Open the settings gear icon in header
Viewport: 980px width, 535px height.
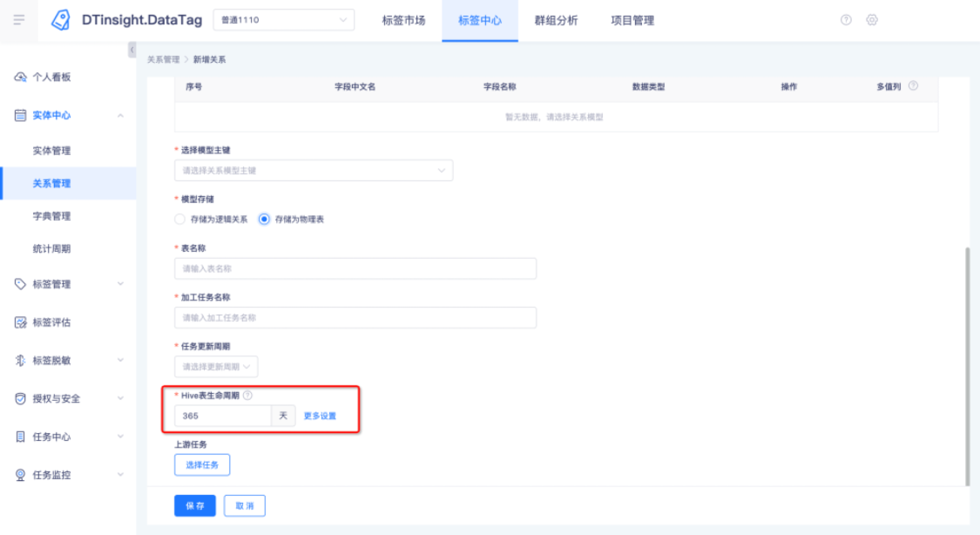(x=872, y=20)
